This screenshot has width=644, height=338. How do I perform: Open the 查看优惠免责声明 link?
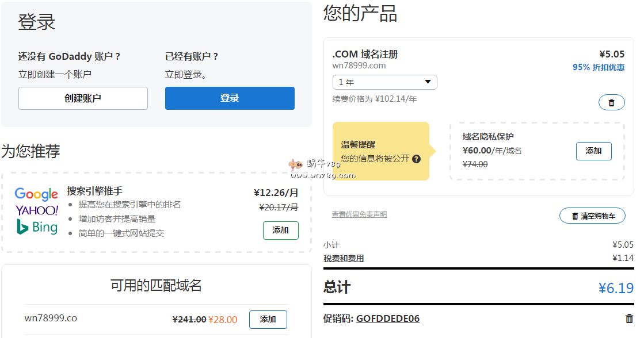tap(359, 214)
